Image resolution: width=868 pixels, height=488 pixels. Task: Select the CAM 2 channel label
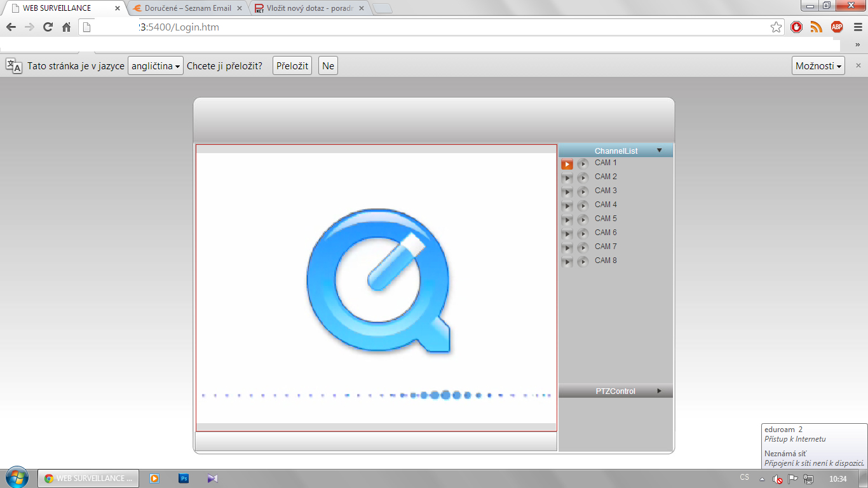pos(606,177)
